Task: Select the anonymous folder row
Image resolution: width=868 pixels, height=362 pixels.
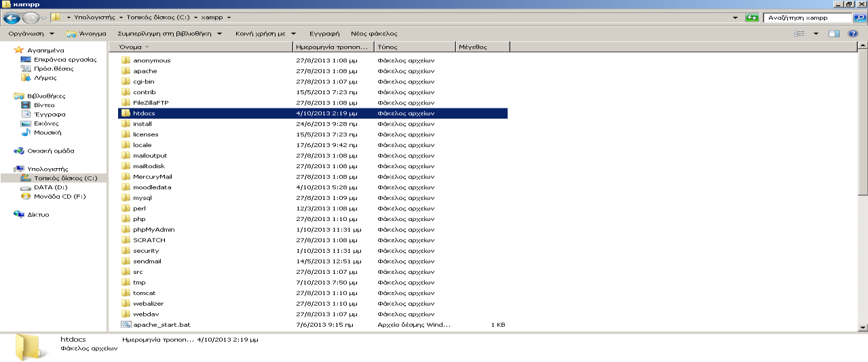Action: 313,60
